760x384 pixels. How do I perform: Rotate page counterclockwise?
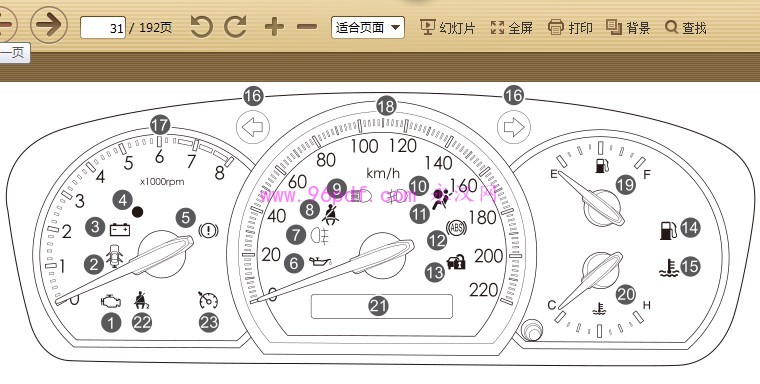point(201,26)
